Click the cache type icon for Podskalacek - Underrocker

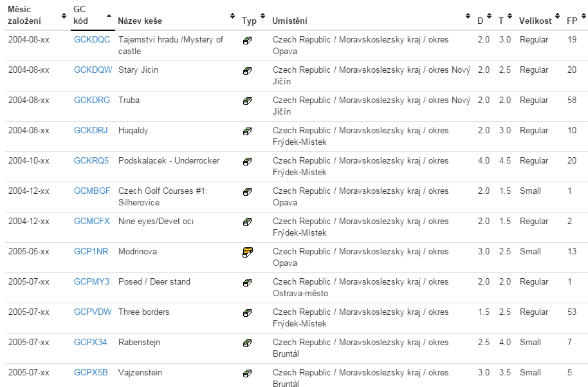tap(247, 162)
